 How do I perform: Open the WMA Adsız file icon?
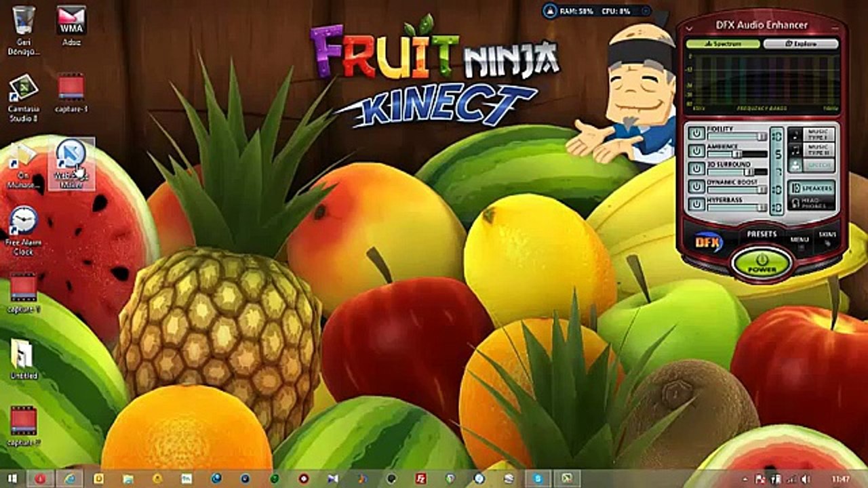[71, 26]
